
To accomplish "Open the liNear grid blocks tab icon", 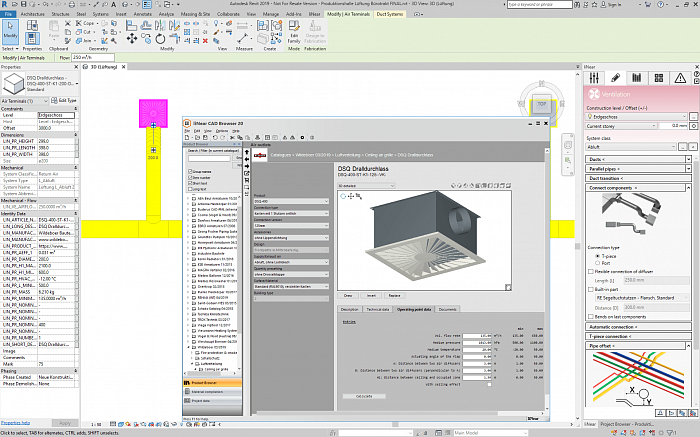I will click(658, 78).
